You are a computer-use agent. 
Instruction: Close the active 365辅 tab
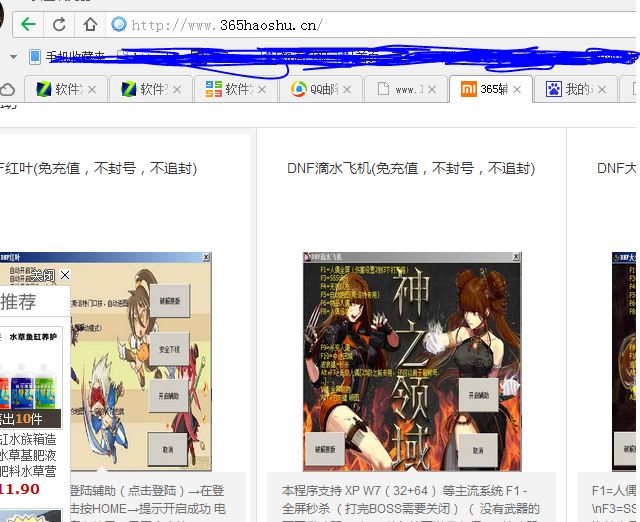518,89
